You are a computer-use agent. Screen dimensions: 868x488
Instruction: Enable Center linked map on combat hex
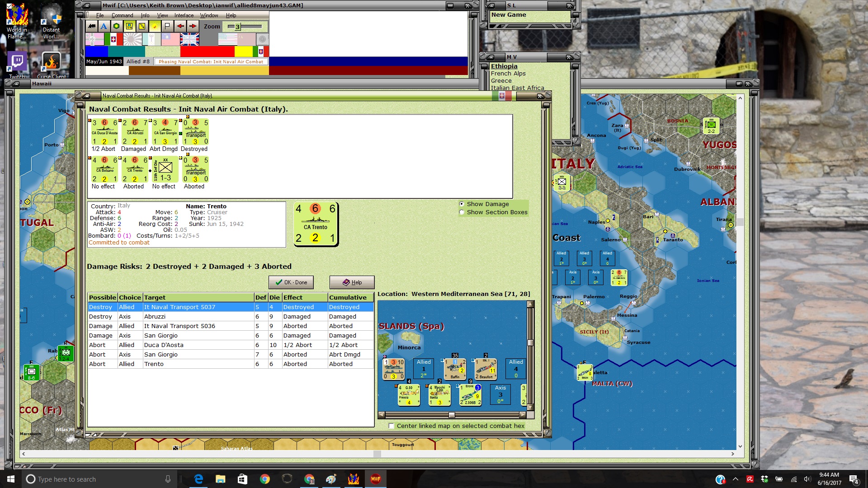392,426
